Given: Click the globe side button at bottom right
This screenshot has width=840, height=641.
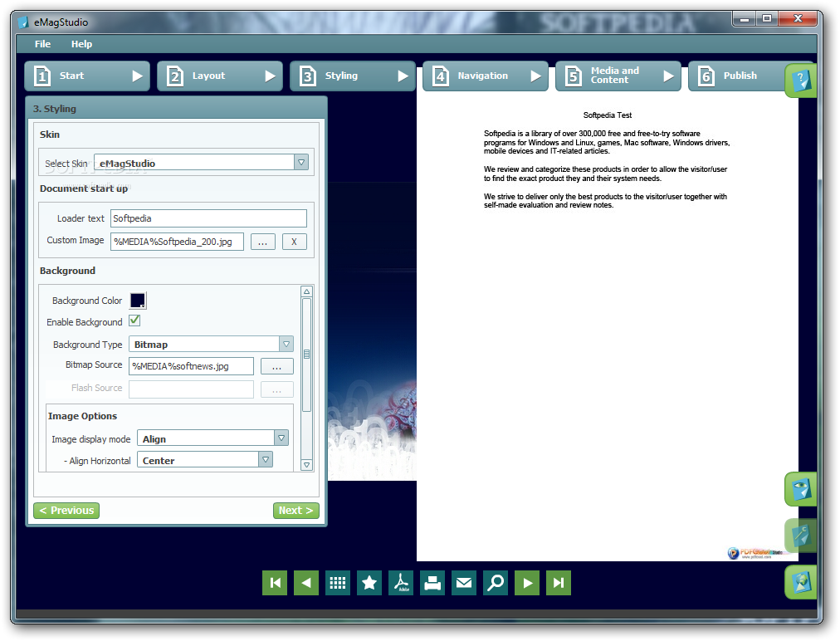Looking at the screenshot, I should pyautogui.click(x=801, y=582).
